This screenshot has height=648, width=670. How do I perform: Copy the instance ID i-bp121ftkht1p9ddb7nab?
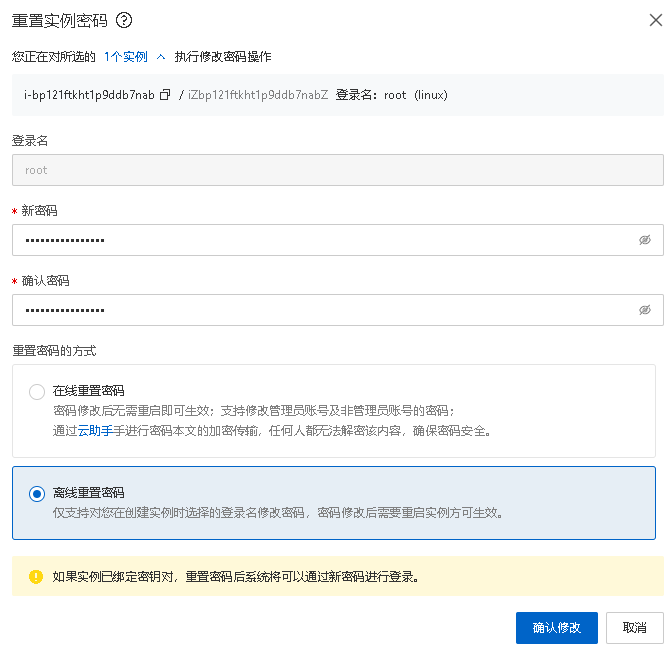click(165, 94)
